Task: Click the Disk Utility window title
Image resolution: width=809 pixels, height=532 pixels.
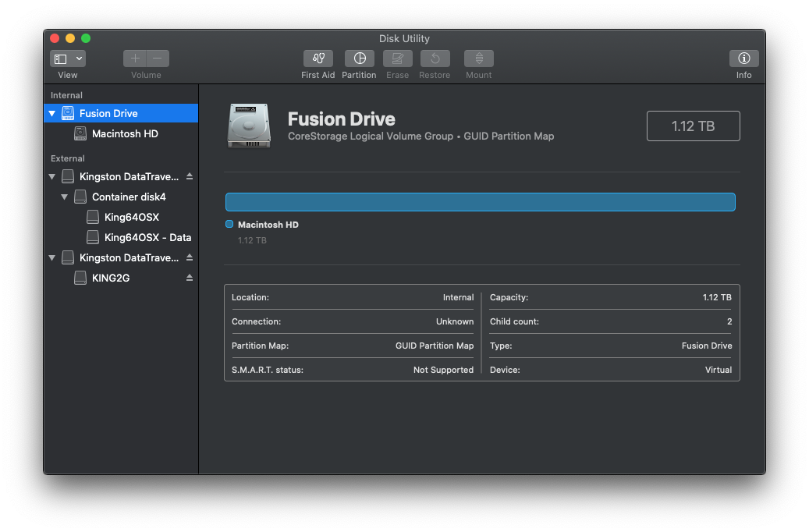Action: (x=404, y=39)
